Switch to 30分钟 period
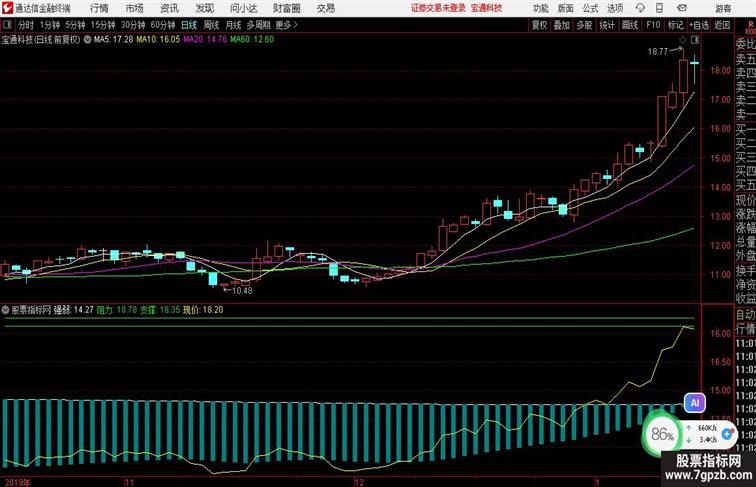The image size is (756, 487). click(133, 25)
